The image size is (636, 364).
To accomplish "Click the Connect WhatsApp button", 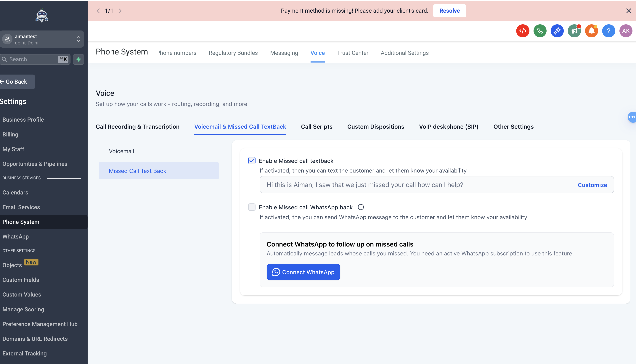I will (303, 272).
